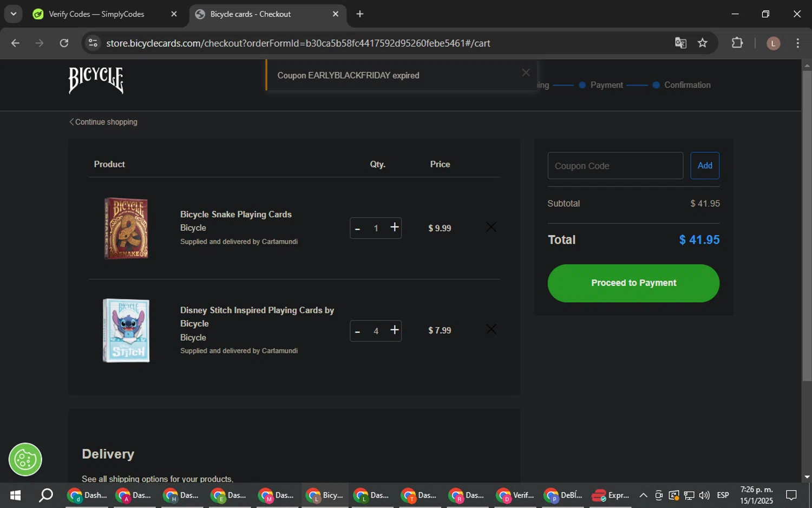Dismiss the expired coupon notification

tap(526, 73)
